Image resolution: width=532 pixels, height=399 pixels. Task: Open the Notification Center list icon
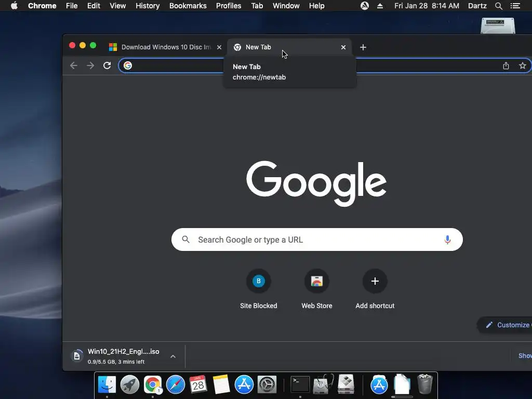(515, 6)
